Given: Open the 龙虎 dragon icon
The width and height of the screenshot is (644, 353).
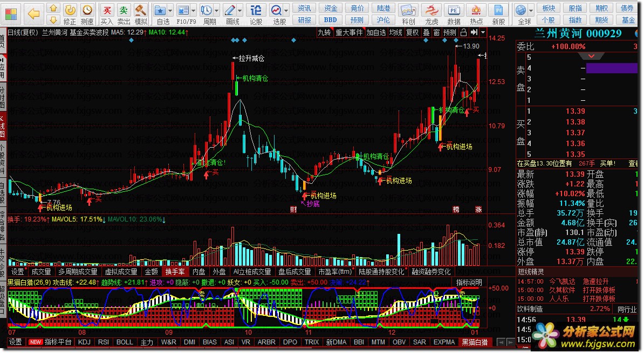Looking at the screenshot, I should coord(431,10).
